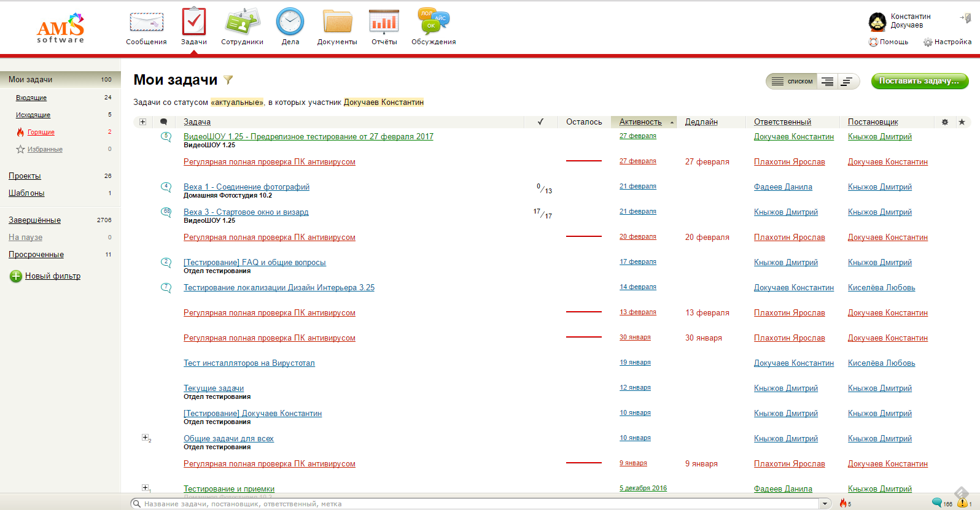Open Избранные filter in sidebar

click(x=45, y=149)
